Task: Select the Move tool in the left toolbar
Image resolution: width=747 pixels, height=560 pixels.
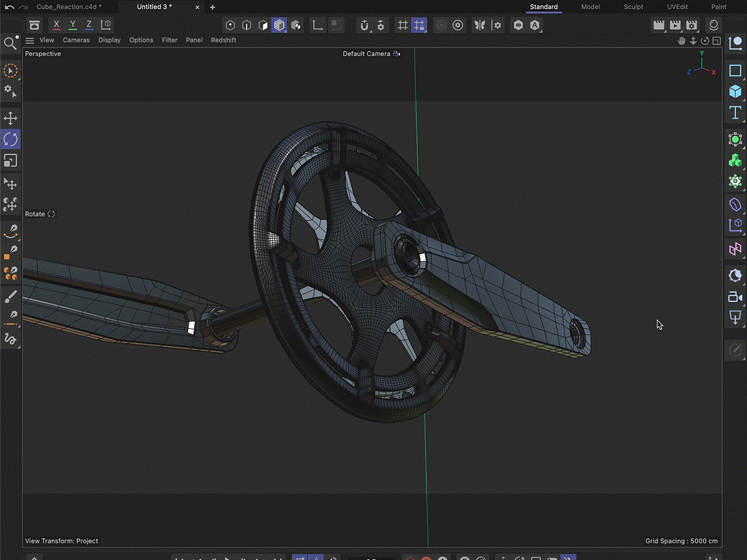Action: pyautogui.click(x=11, y=118)
